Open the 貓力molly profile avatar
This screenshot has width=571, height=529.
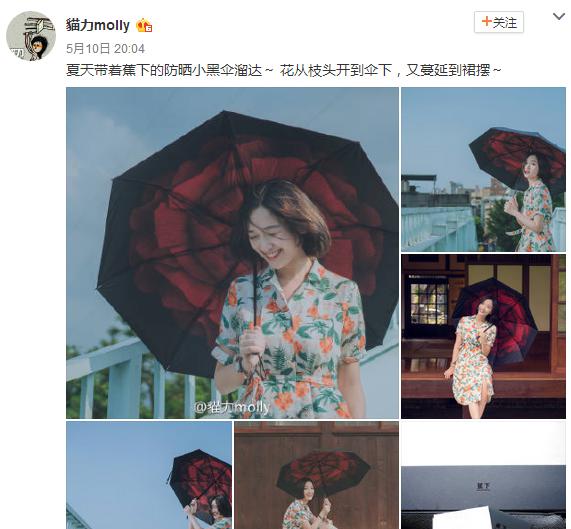point(31,36)
